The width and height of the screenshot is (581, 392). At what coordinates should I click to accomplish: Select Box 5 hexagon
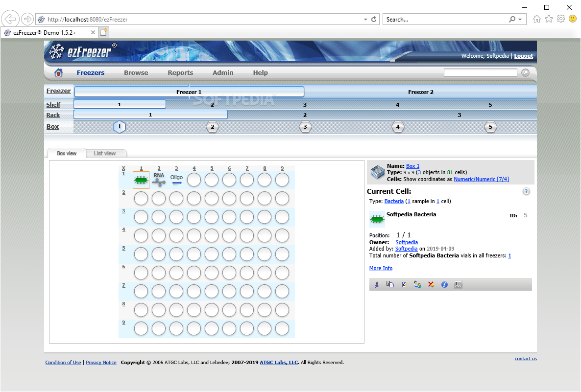pyautogui.click(x=490, y=127)
